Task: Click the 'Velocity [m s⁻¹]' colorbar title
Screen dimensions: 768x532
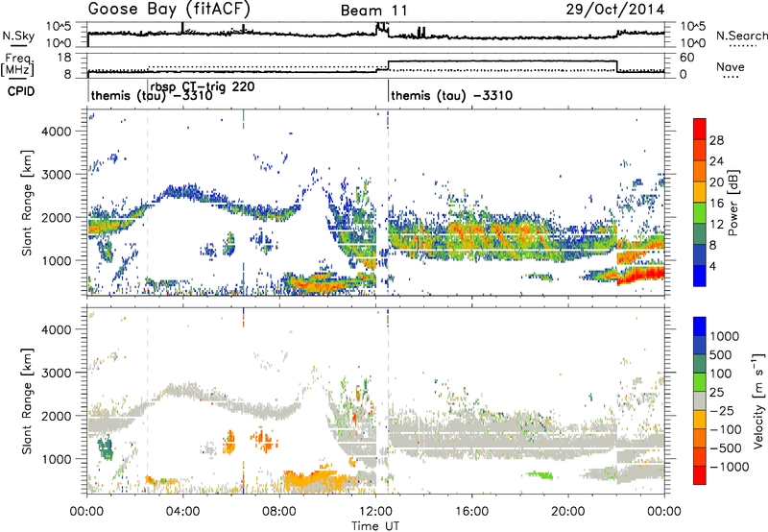Action: 758,400
